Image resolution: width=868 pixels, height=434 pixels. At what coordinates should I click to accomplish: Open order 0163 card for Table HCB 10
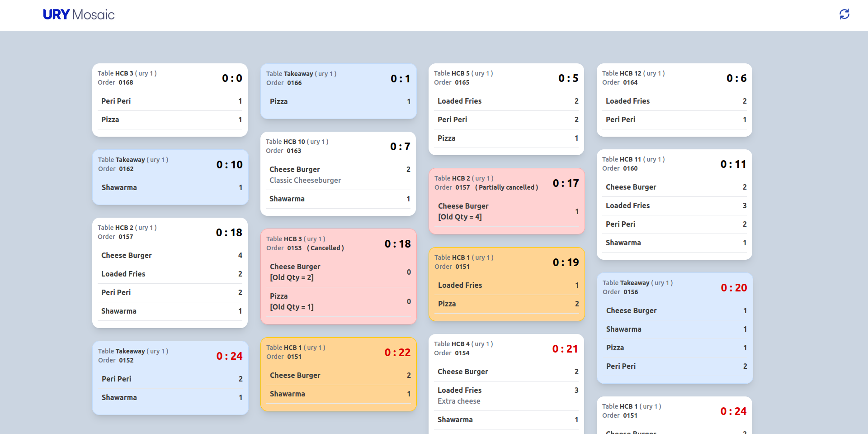coord(338,174)
